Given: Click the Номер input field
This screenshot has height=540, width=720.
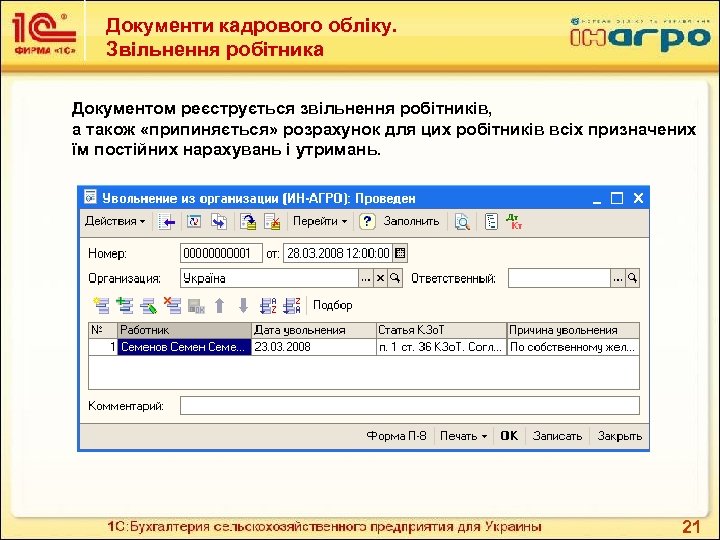Looking at the screenshot, I should click(x=221, y=253).
